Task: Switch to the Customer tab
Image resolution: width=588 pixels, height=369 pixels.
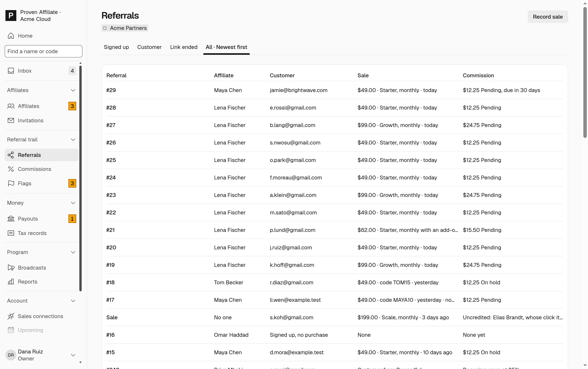Action: pos(149,47)
